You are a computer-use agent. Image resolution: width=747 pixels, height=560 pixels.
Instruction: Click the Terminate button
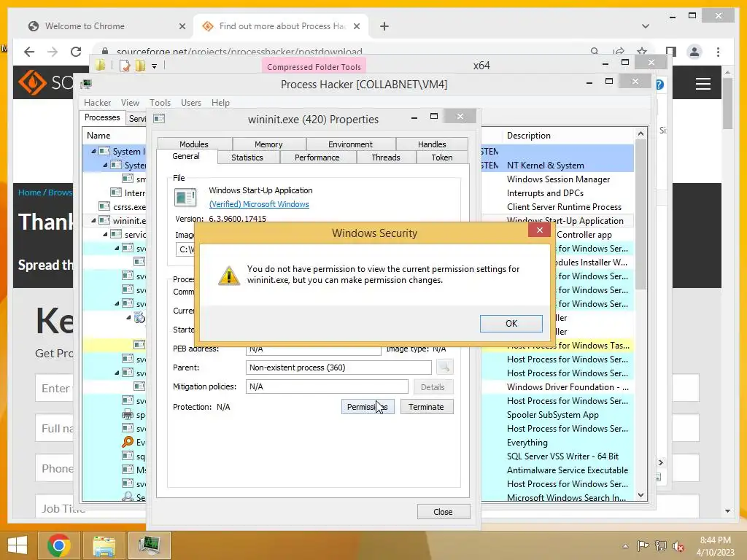coord(426,407)
